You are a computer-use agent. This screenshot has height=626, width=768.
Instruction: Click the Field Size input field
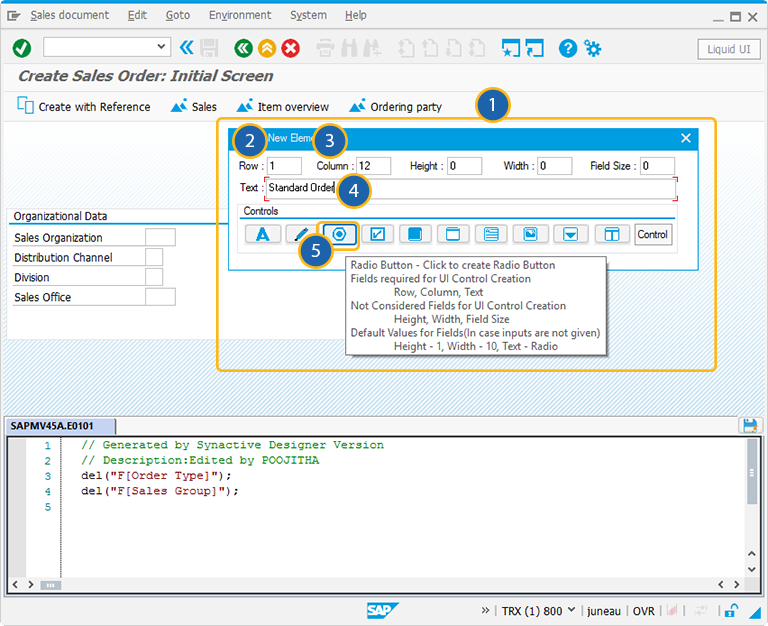pos(657,166)
